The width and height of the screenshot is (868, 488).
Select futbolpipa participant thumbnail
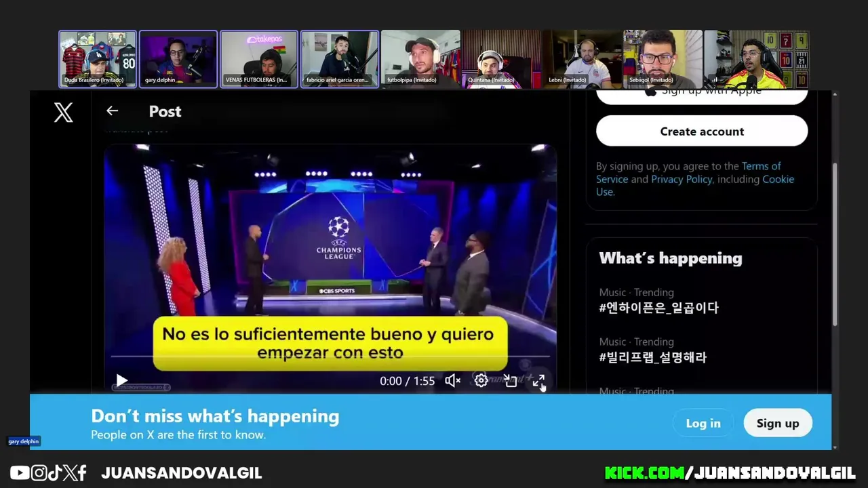(x=420, y=59)
